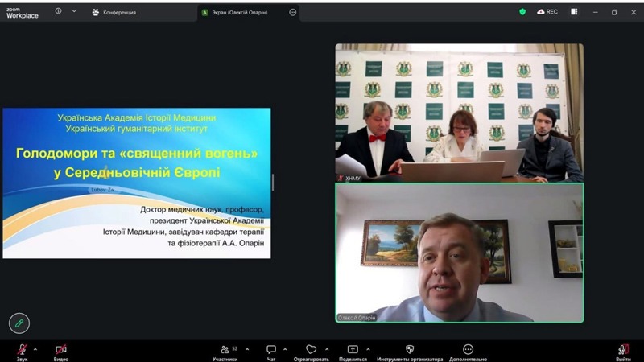Expand the arrow next to Поделиться
The width and height of the screenshot is (644, 362).
369,349
